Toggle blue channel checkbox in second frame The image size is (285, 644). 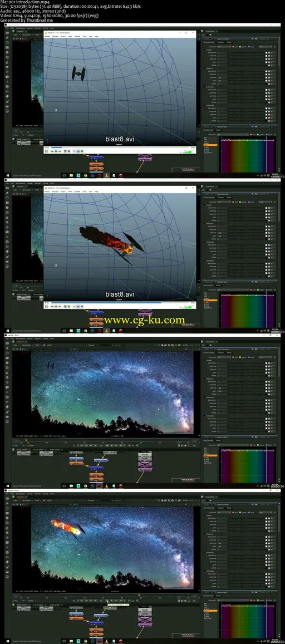coord(249,201)
